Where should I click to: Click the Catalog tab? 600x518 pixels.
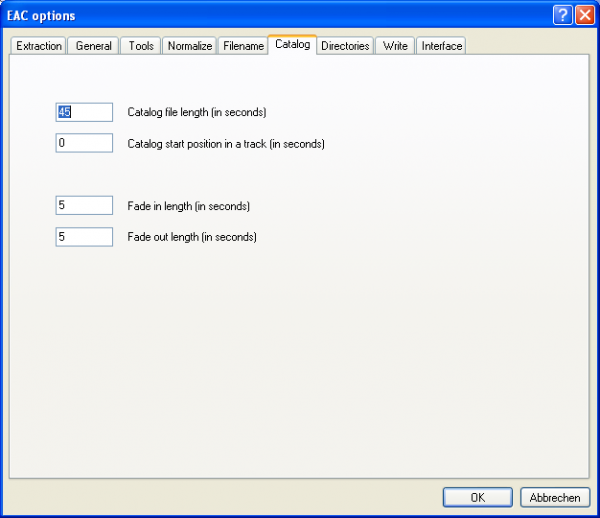coord(292,45)
